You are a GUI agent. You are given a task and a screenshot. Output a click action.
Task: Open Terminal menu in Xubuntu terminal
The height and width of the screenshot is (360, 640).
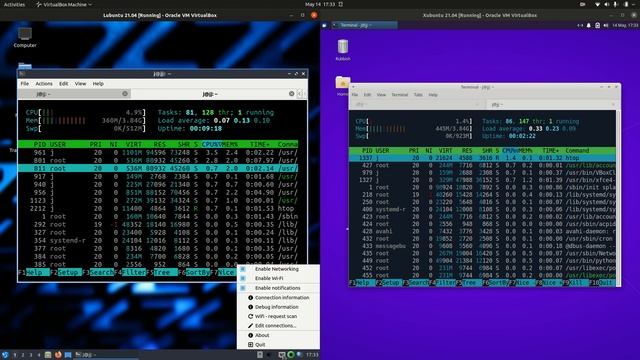(x=400, y=95)
